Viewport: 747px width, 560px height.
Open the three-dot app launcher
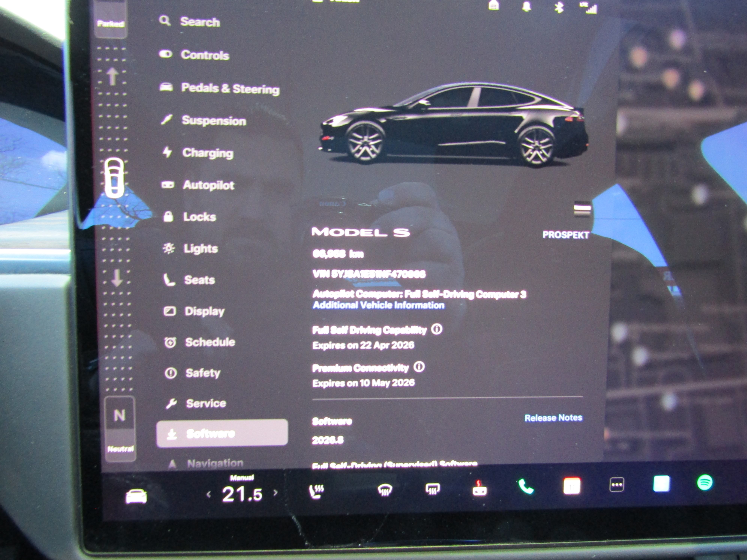617,485
